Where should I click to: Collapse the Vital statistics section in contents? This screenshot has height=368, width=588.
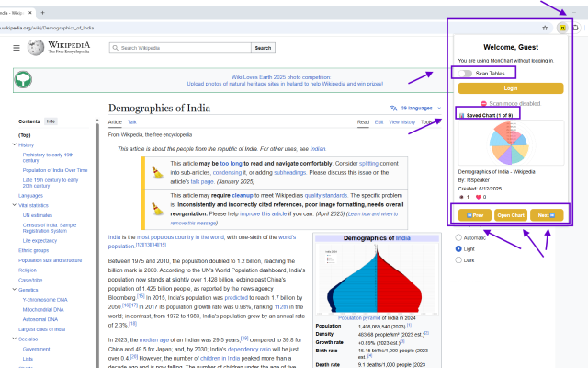[15, 205]
